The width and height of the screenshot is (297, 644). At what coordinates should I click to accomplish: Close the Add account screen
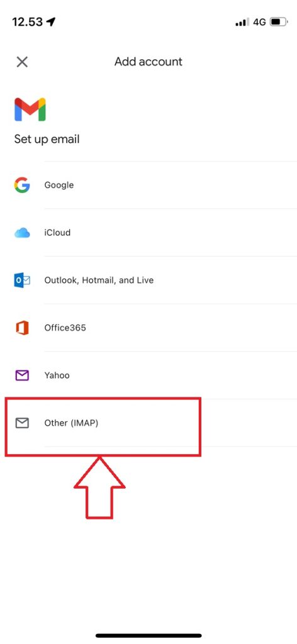coord(22,62)
